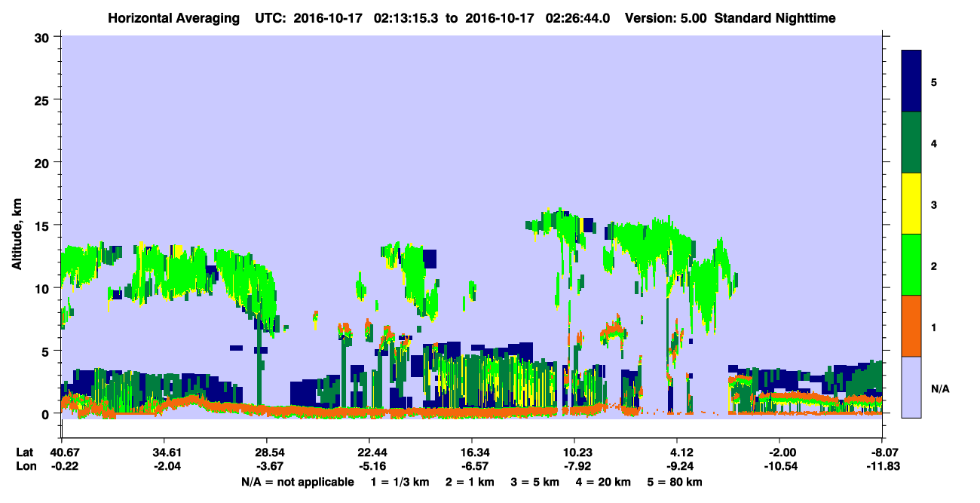The image size is (980, 503).
Task: Click the dark blue colorbar segment labeled 5
Action: 911,81
